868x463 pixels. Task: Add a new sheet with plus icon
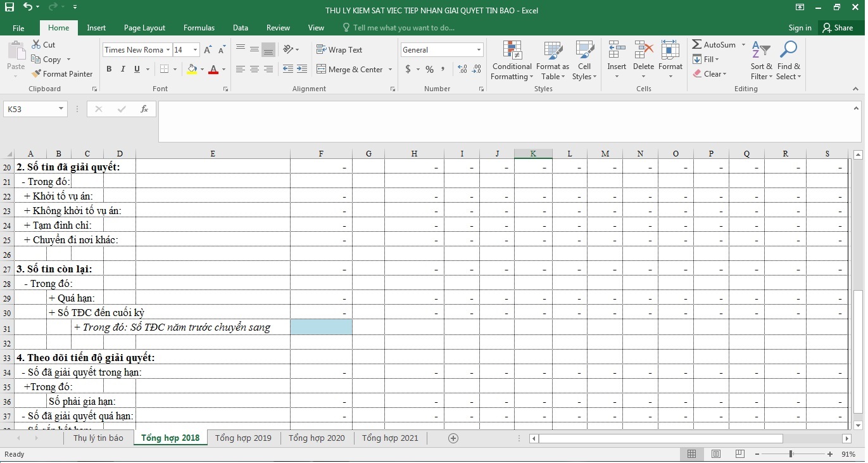pyautogui.click(x=453, y=438)
